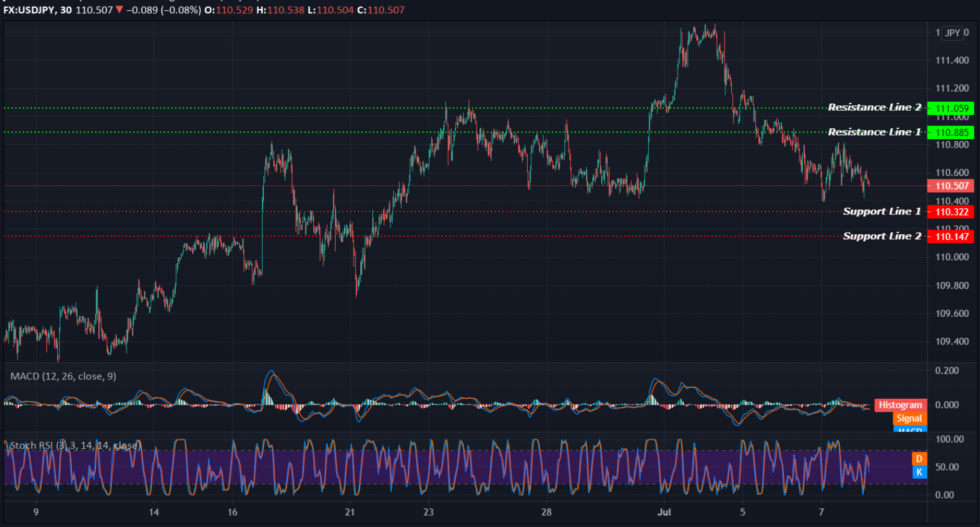This screenshot has width=980, height=527.
Task: Click the open price value O:110.529
Action: pyautogui.click(x=229, y=10)
